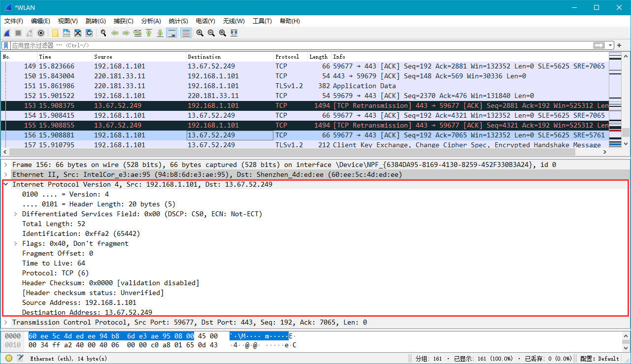Expand the Ethernet II tree row
This screenshot has height=364, width=631.
pos(6,174)
